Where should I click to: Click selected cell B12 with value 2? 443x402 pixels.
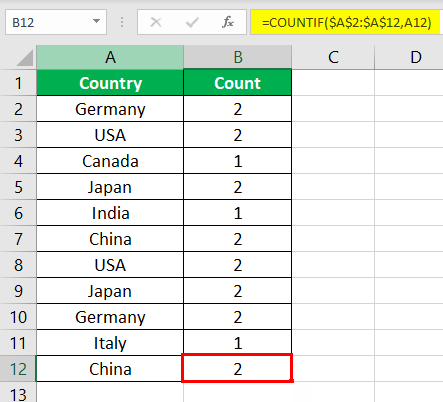(x=237, y=368)
